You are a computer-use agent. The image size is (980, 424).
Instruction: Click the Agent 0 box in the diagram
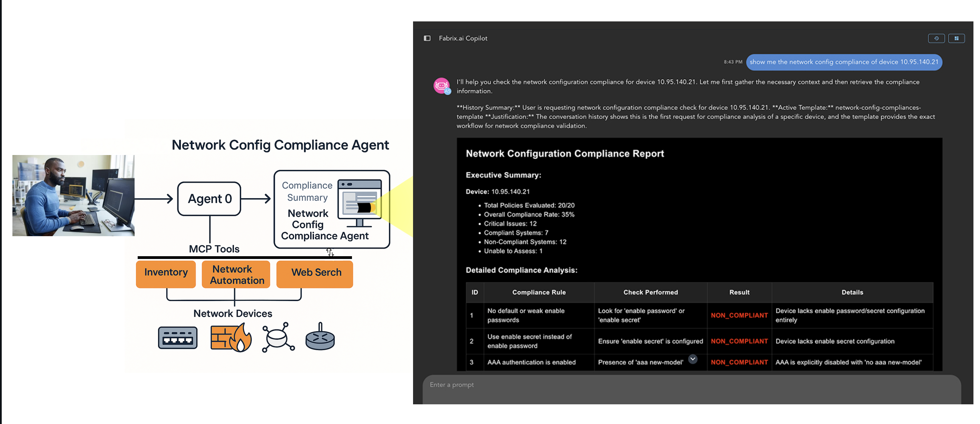point(209,198)
